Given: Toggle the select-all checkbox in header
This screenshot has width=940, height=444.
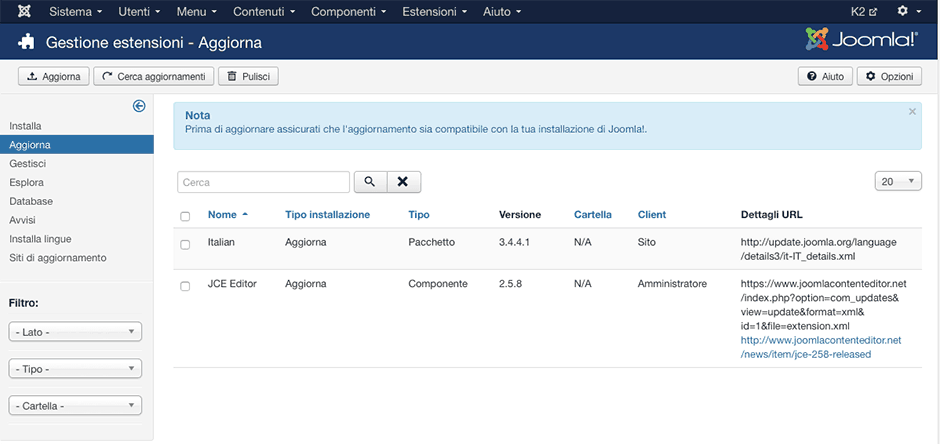Looking at the screenshot, I should click(x=185, y=216).
